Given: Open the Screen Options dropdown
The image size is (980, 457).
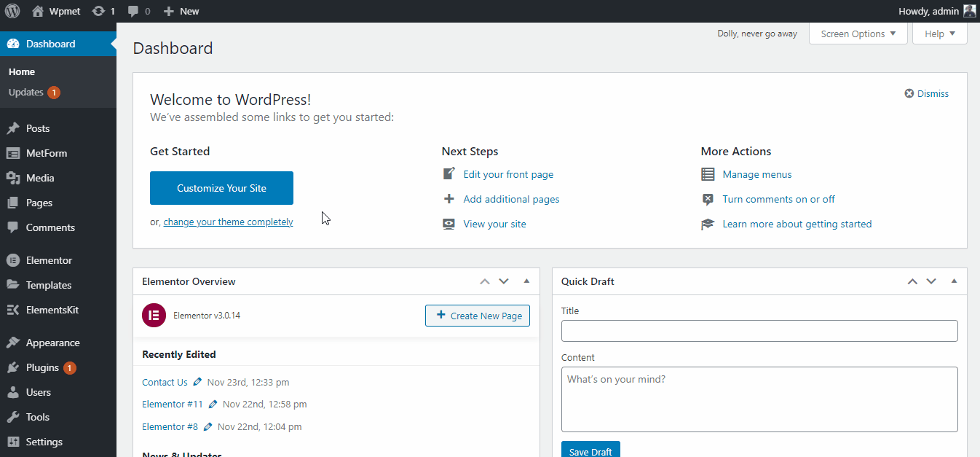Looking at the screenshot, I should point(858,34).
